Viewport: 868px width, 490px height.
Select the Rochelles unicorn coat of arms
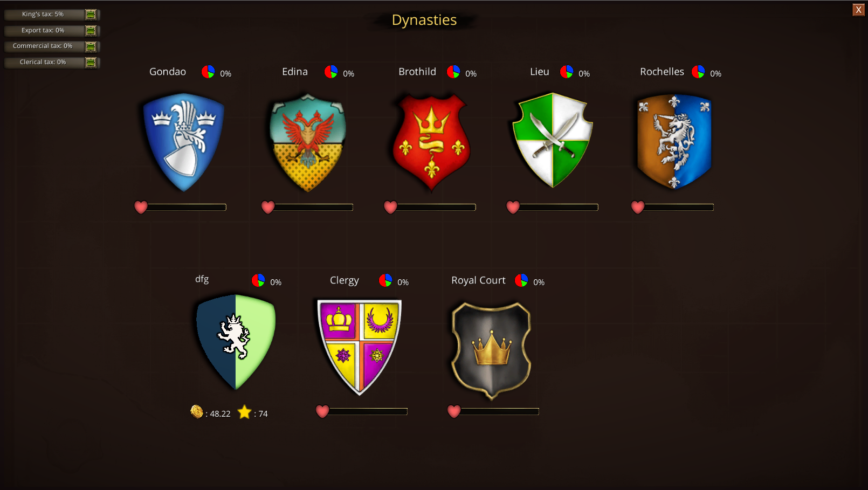click(674, 142)
